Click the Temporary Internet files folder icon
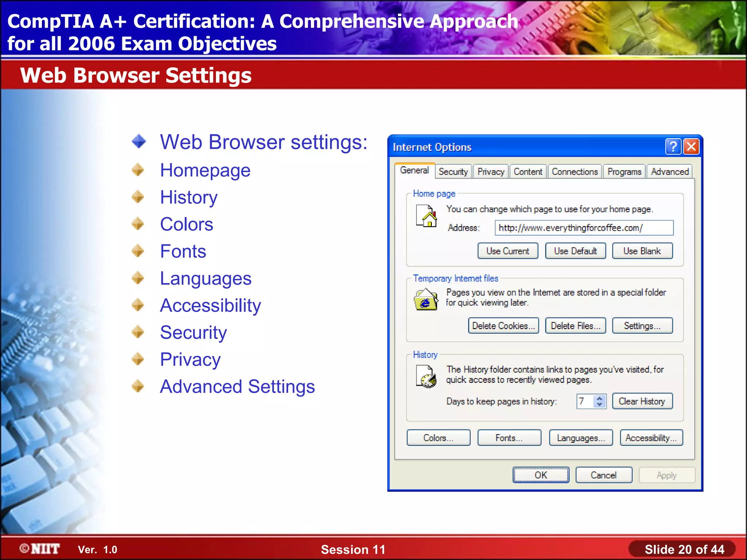Image resolution: width=747 pixels, height=560 pixels. click(x=426, y=299)
